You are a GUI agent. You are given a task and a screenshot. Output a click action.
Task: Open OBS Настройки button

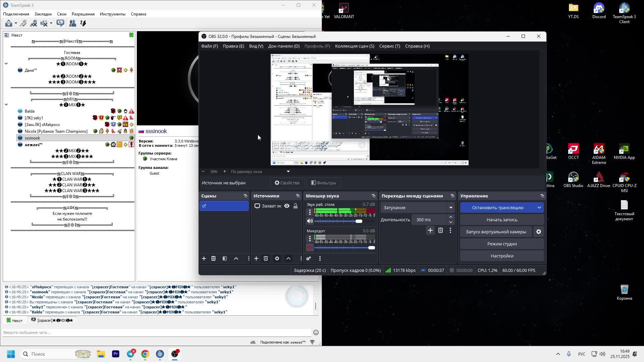tap(502, 256)
